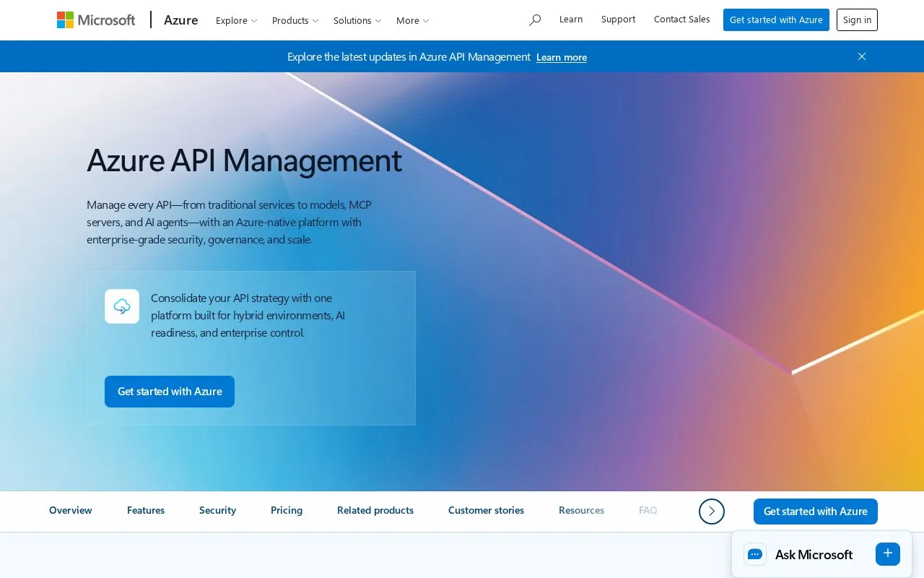This screenshot has height=578, width=924.
Task: Click the 'Explore the latest updates' banner text
Action: [409, 56]
